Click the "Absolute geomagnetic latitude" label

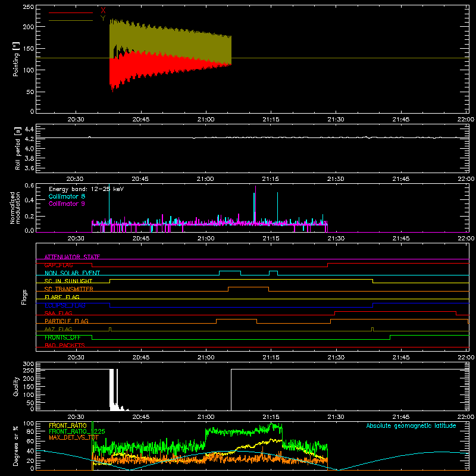(x=411, y=425)
